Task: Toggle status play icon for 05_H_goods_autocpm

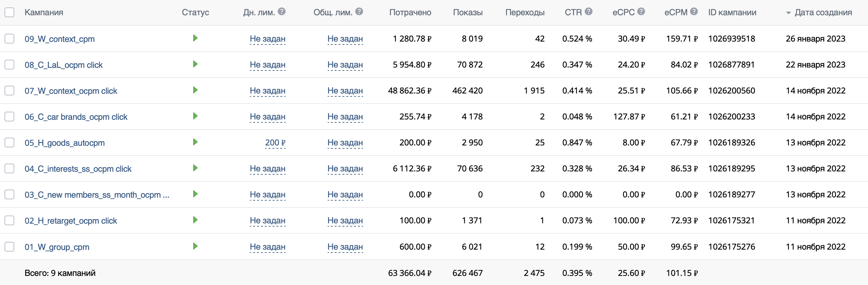Action: point(195,142)
